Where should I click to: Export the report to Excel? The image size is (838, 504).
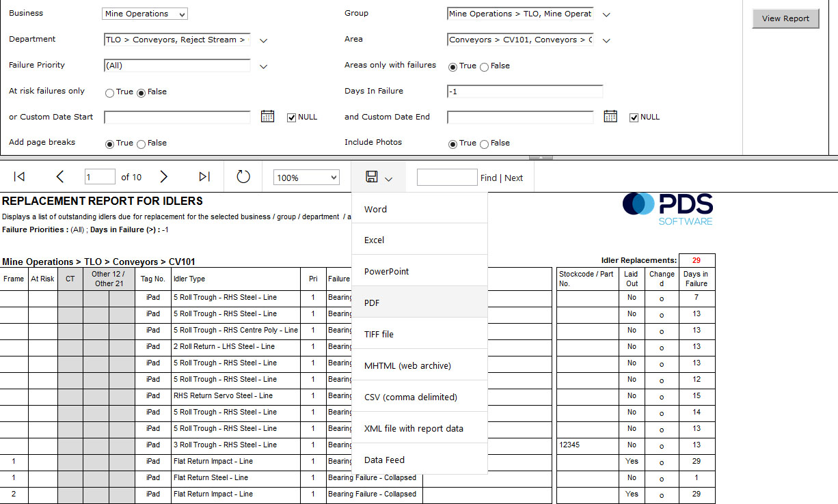[420, 240]
